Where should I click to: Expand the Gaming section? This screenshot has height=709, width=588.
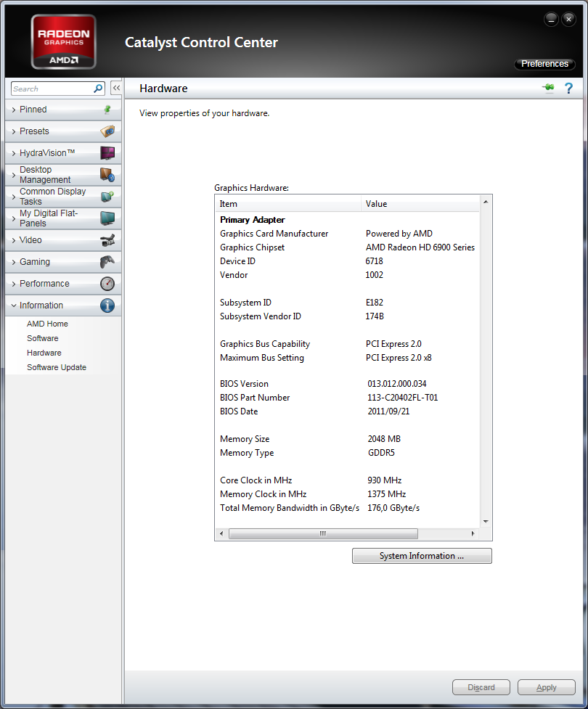pyautogui.click(x=63, y=262)
